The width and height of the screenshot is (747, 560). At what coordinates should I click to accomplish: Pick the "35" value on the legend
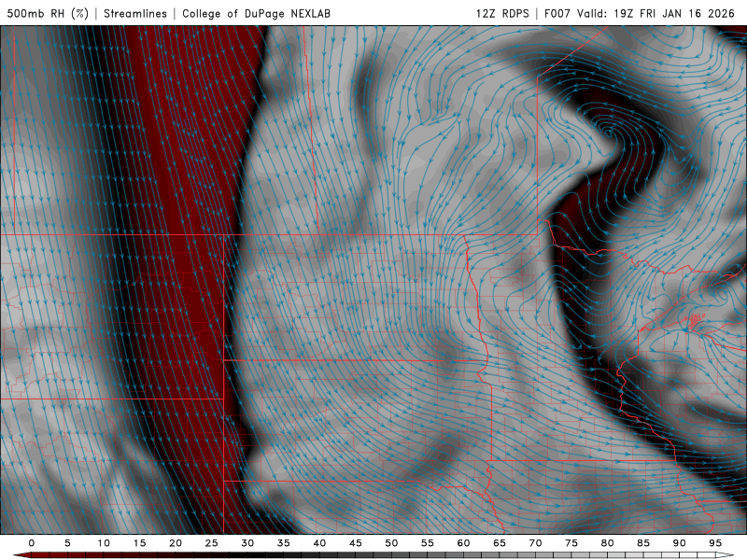tap(283, 543)
